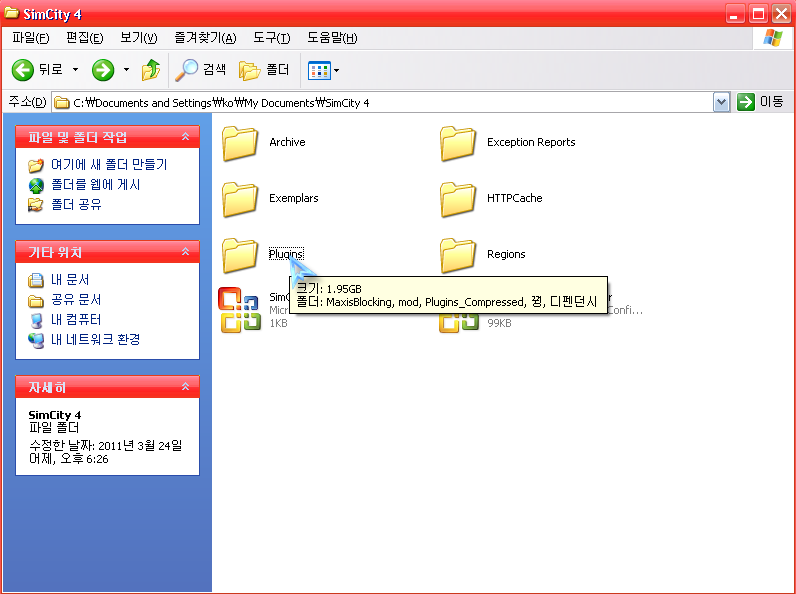Open the 도구(T) menu

point(272,38)
